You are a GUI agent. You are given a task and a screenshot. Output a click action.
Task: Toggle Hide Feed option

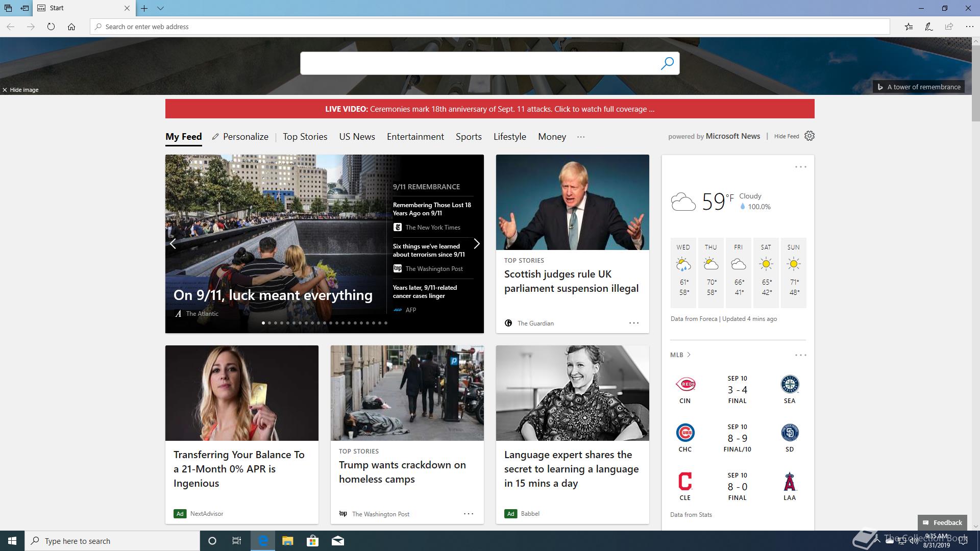coord(786,136)
